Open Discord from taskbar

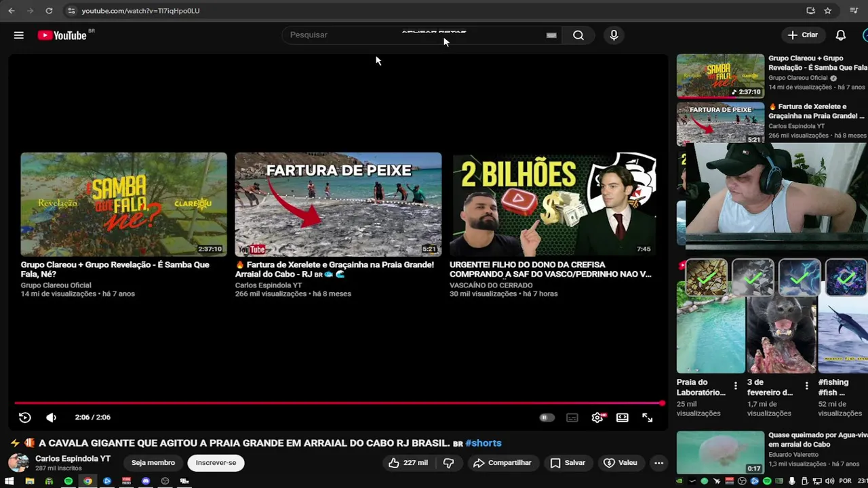146,481
